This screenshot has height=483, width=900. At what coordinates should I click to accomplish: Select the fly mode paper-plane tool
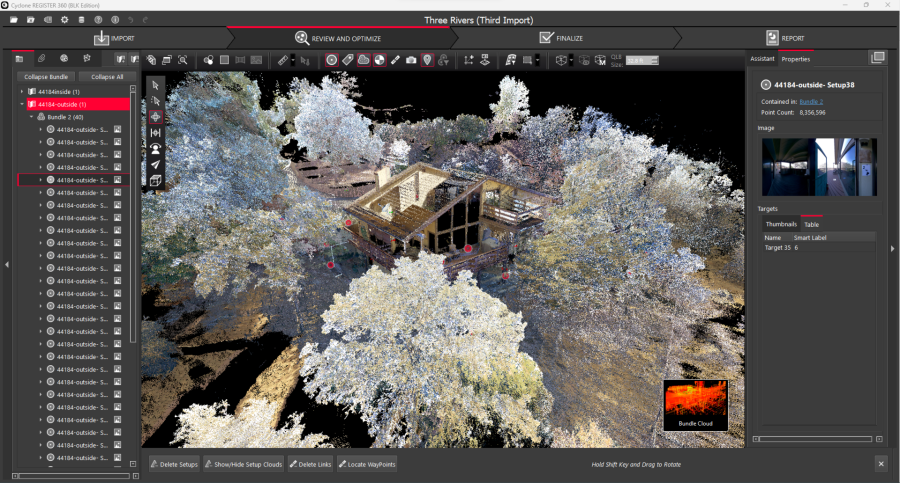pos(156,165)
